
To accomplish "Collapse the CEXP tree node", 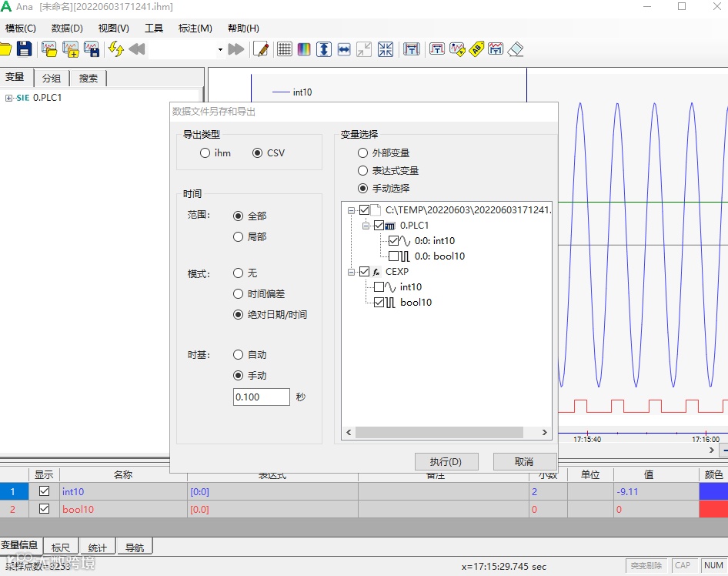I will click(352, 272).
